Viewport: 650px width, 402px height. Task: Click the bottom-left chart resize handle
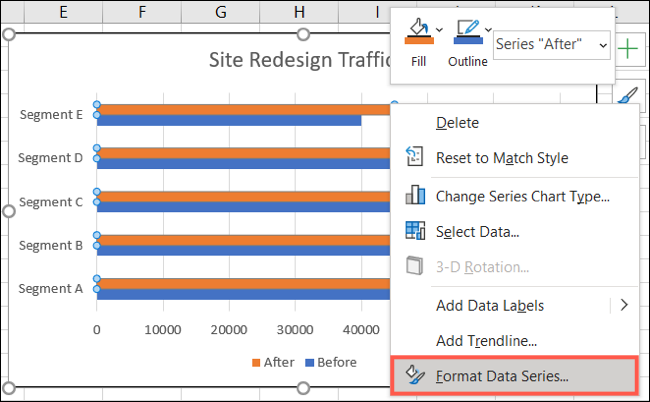[x=9, y=388]
